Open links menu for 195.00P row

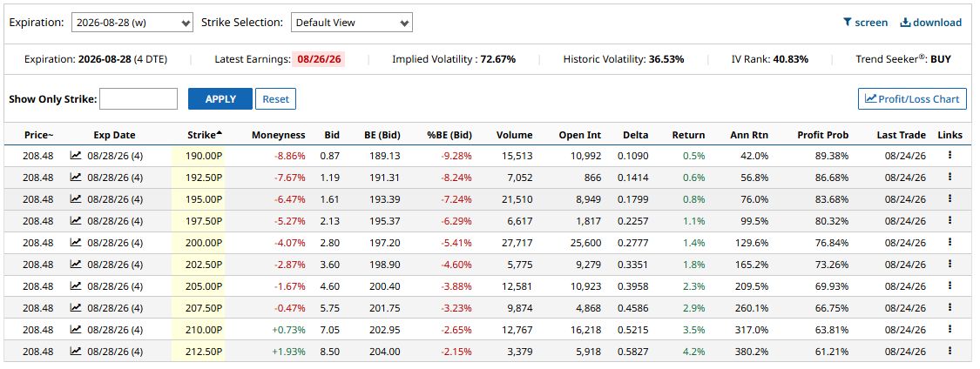(x=950, y=198)
